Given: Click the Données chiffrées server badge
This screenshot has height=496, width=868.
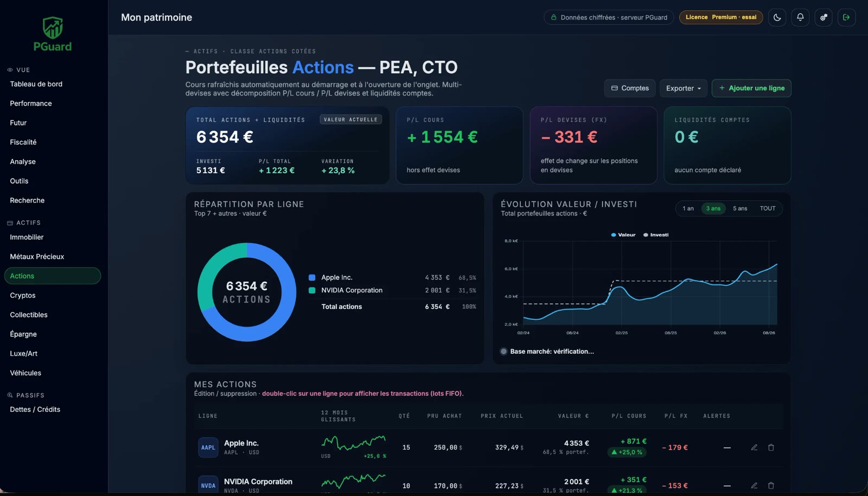Looking at the screenshot, I should (609, 17).
